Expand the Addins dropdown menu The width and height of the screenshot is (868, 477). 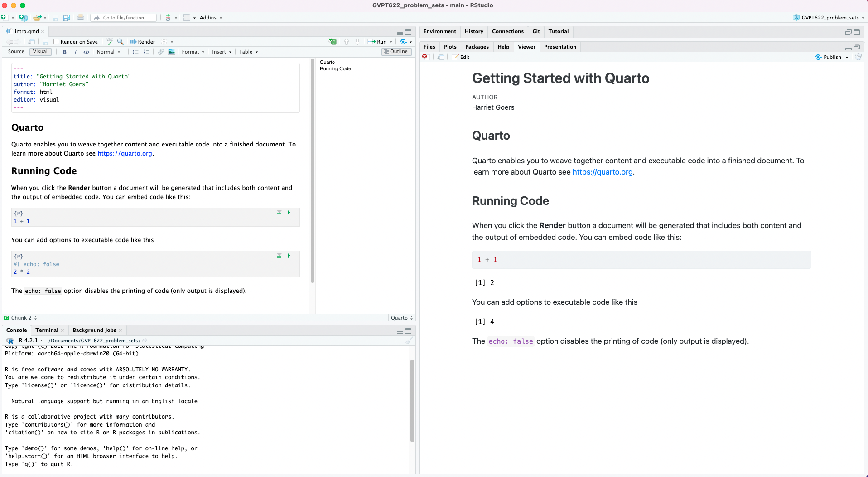coord(211,18)
